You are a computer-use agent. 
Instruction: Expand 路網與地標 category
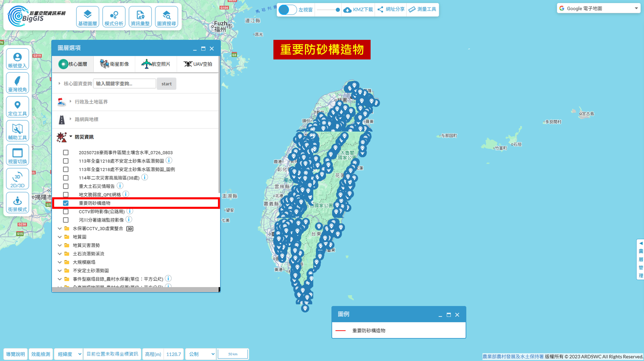71,119
